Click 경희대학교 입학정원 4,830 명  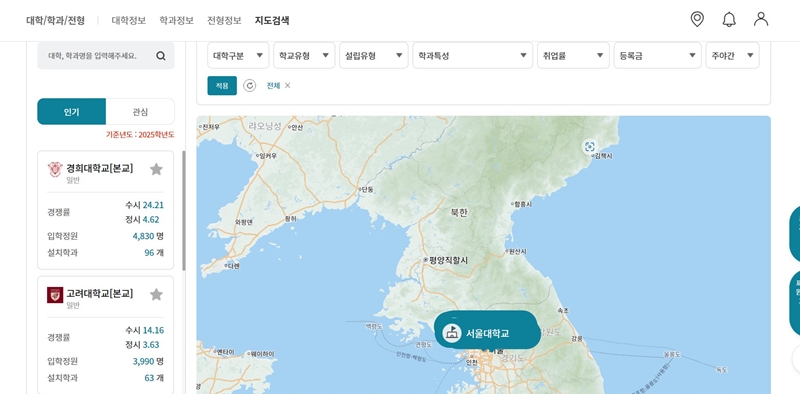[148, 236]
